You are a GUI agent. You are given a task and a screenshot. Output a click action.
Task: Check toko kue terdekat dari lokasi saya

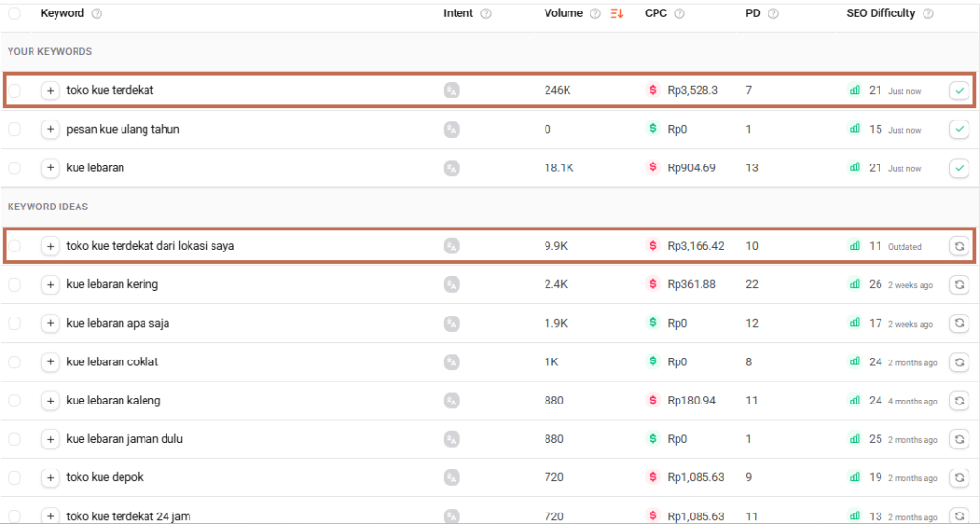[14, 246]
